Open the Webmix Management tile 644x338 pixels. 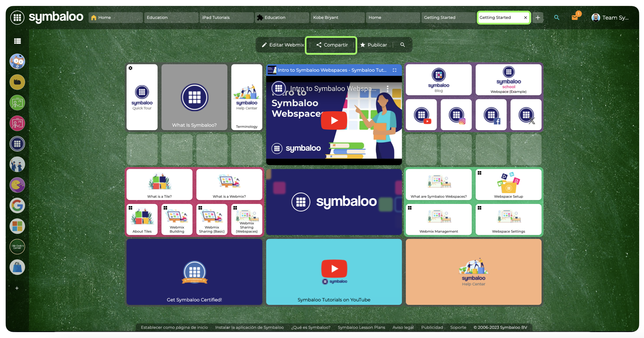coord(439,220)
